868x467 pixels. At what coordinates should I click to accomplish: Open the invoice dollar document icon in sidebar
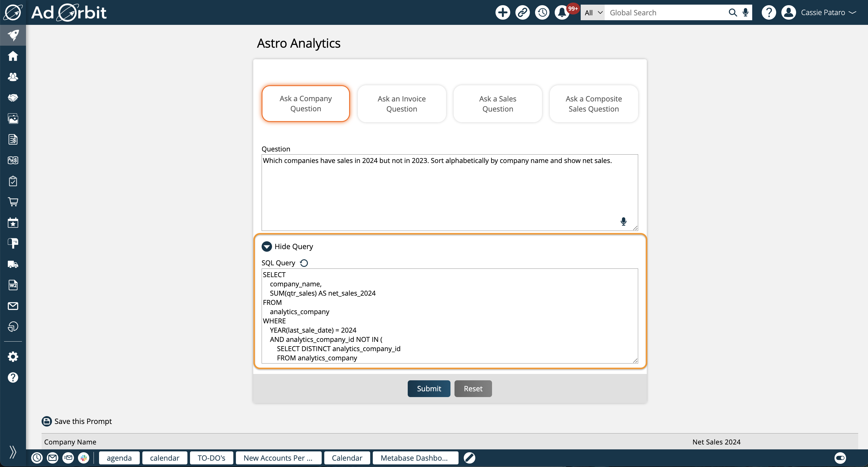point(13,139)
